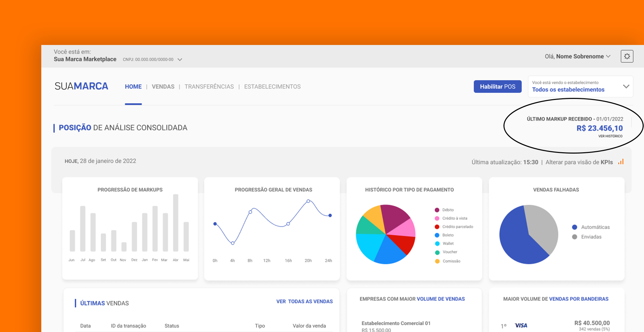This screenshot has height=332, width=644.
Task: Expand the CNPJ account dropdown chevron
Action: click(x=180, y=60)
